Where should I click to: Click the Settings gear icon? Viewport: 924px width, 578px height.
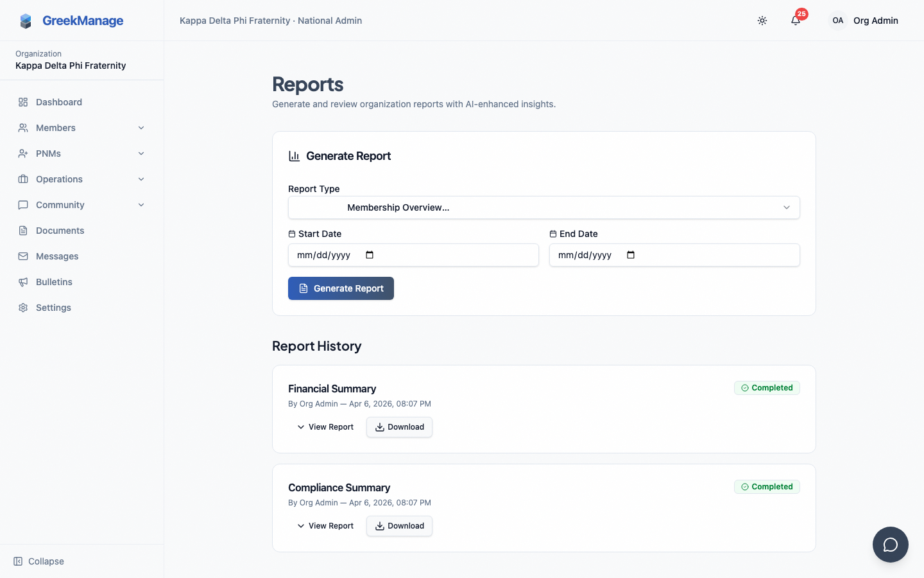click(23, 308)
